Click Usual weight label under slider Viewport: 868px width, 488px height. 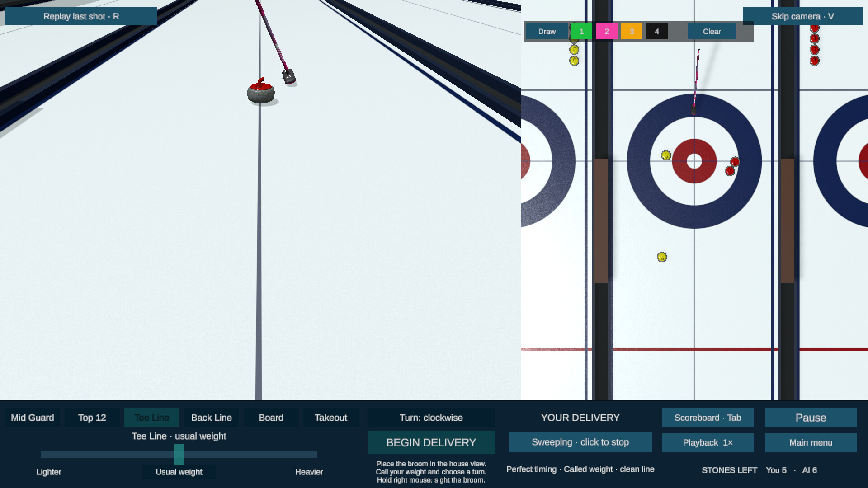[x=179, y=472]
